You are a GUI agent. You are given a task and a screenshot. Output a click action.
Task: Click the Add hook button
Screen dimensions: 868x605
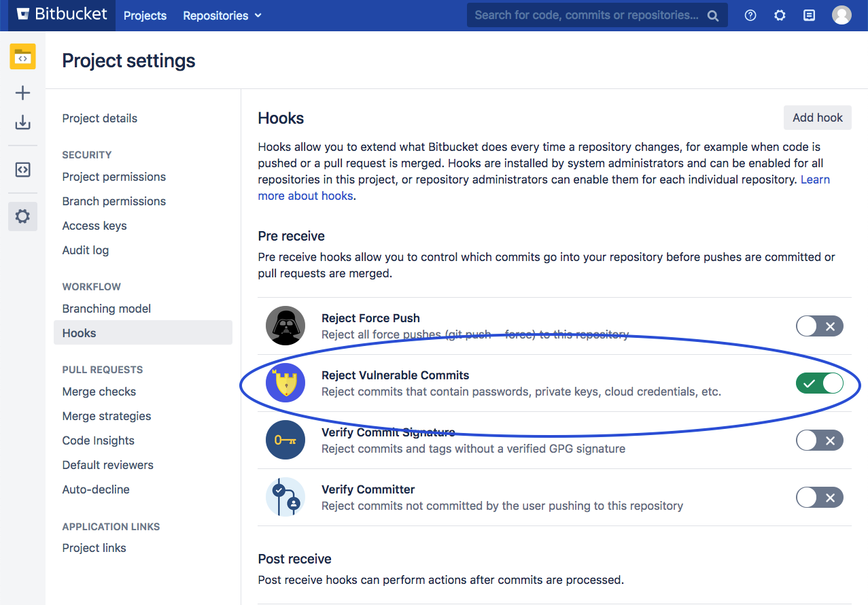(x=817, y=118)
